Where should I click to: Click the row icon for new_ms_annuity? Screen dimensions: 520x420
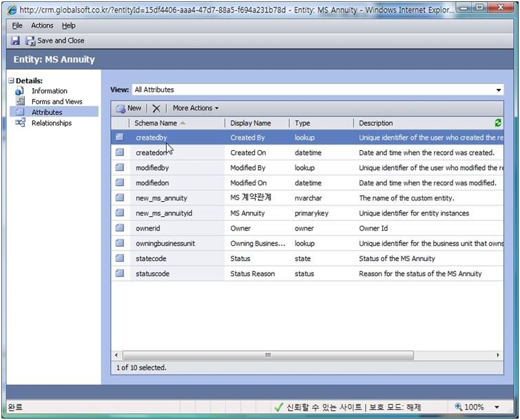pos(120,198)
